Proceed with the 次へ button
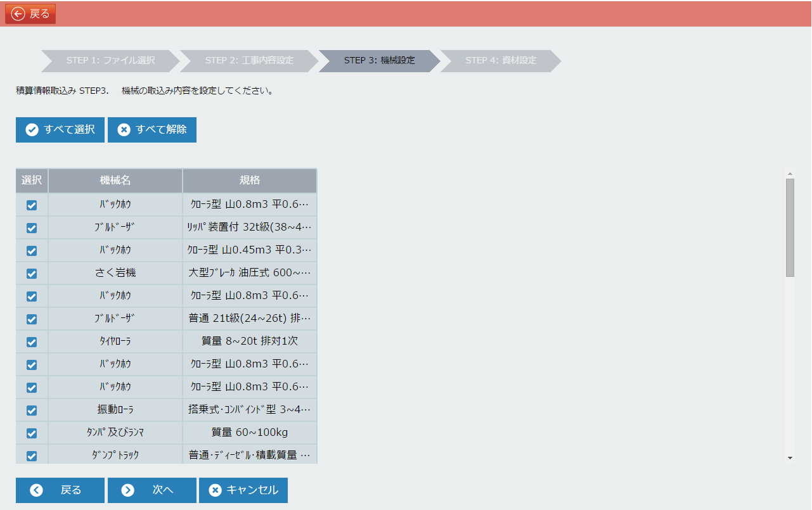 click(152, 490)
